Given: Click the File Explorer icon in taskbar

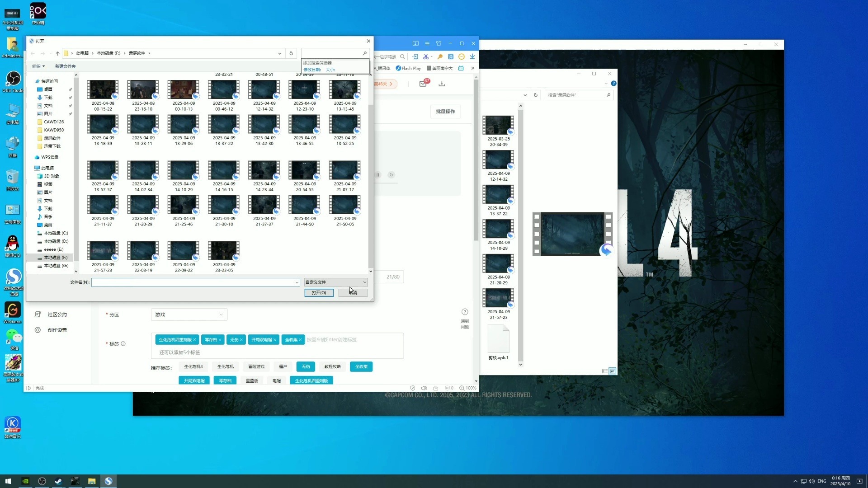Looking at the screenshot, I should (x=92, y=481).
